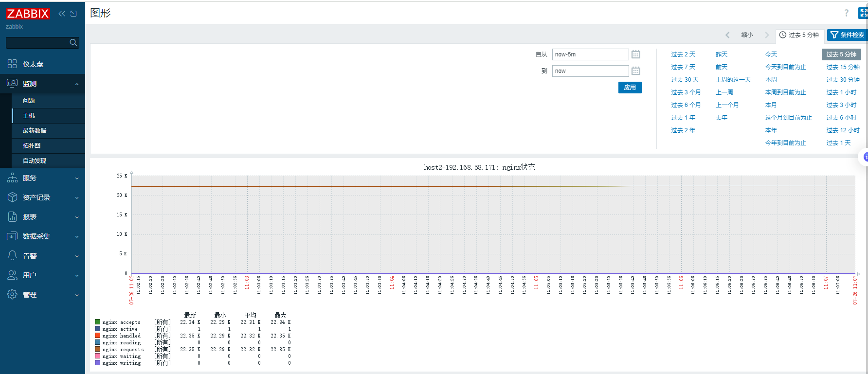868x374 pixels.
Task: Click the zabbix server name label
Action: click(x=14, y=27)
